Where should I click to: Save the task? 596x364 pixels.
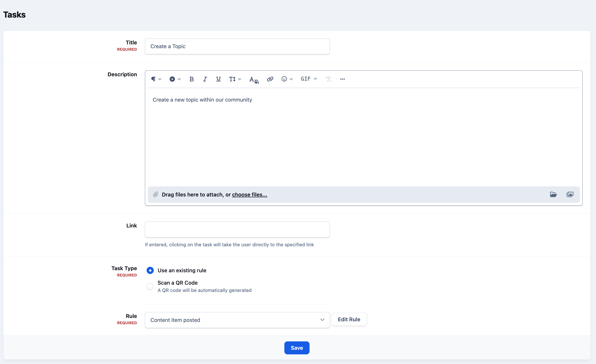297,348
